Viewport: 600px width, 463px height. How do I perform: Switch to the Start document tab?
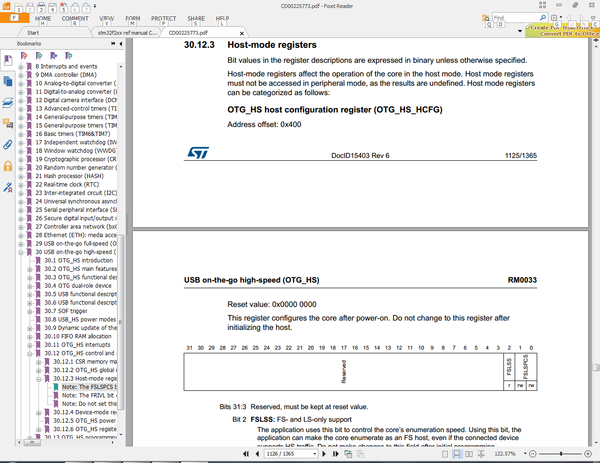pyautogui.click(x=33, y=33)
